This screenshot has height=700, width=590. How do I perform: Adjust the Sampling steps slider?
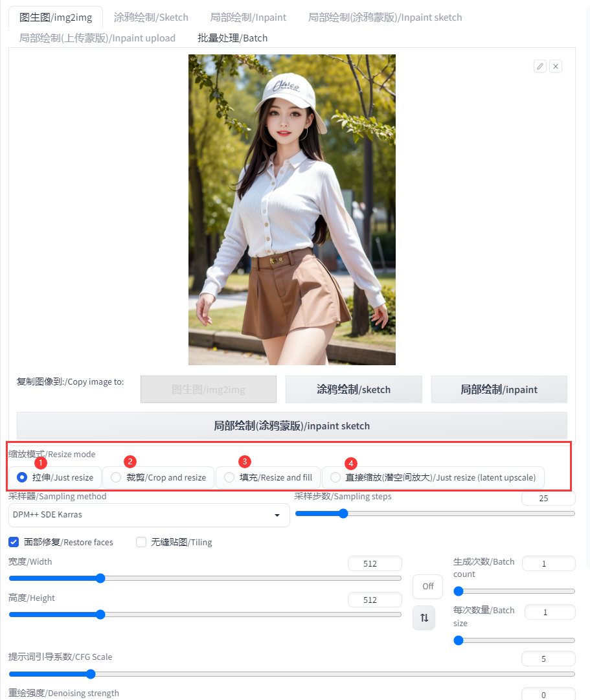pos(435,514)
